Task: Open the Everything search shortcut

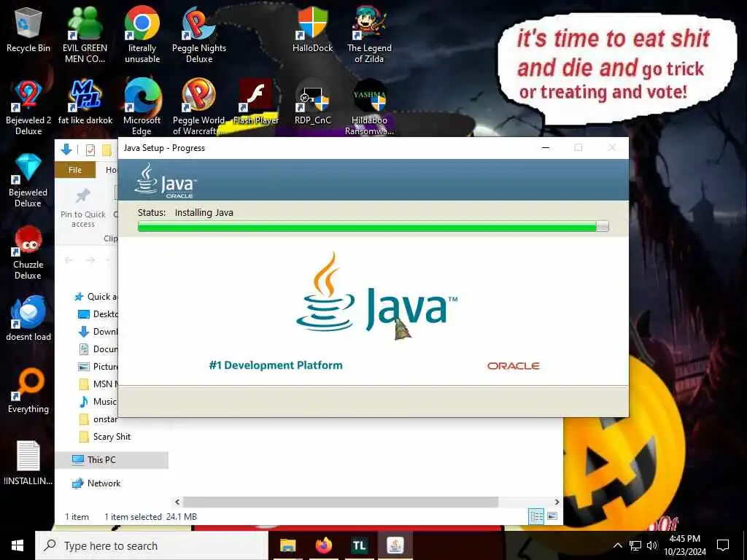Action: point(28,391)
